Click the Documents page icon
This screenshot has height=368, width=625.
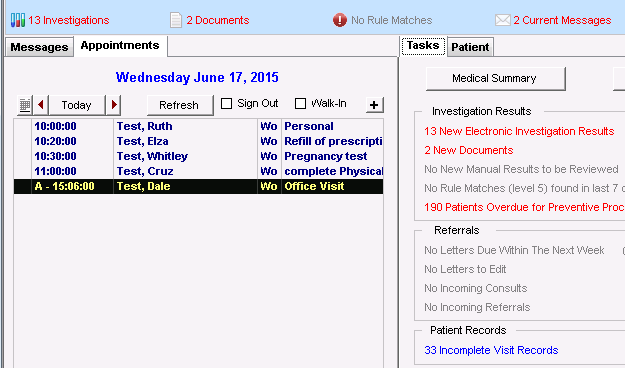click(x=176, y=20)
